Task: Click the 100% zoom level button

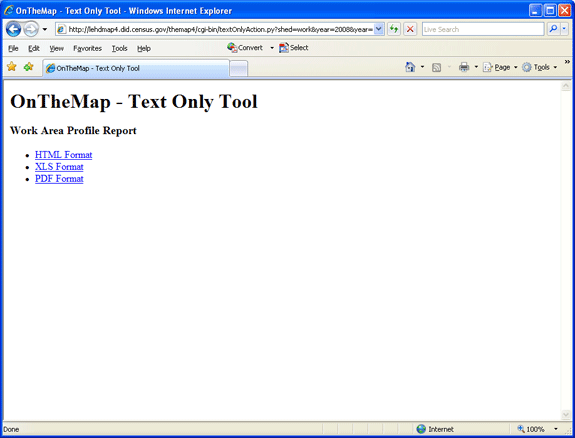Action: click(531, 429)
